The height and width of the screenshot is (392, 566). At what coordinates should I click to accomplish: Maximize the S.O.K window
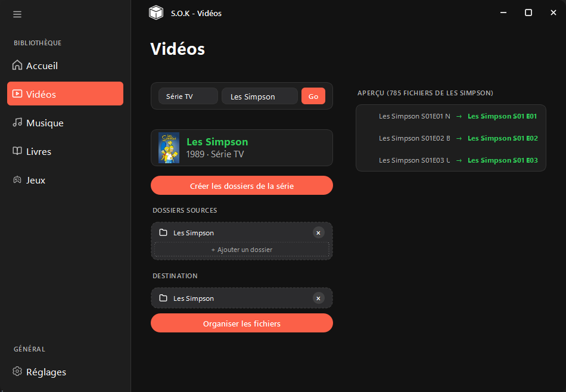tap(528, 13)
